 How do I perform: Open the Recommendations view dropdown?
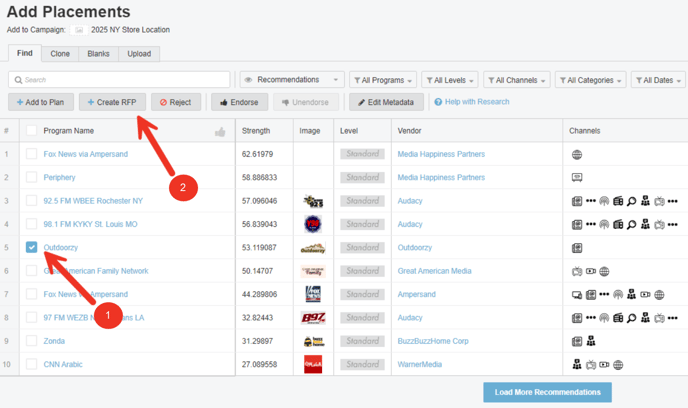(292, 80)
